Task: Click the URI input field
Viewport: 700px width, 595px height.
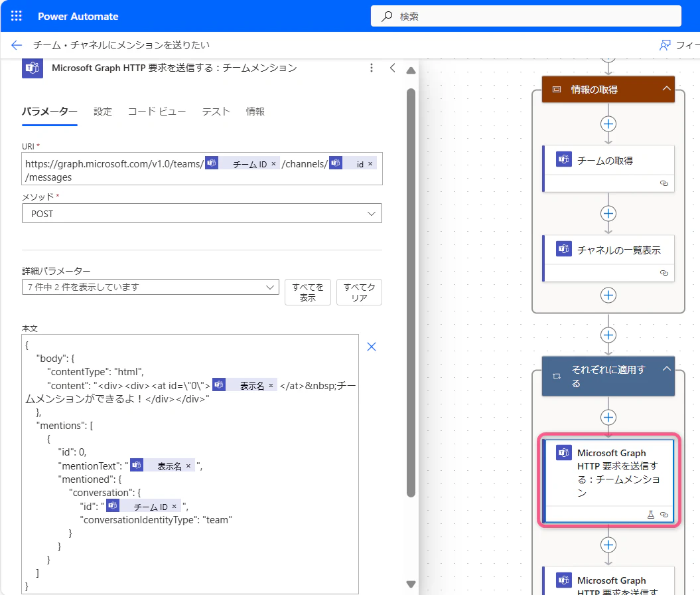Action: coord(202,169)
